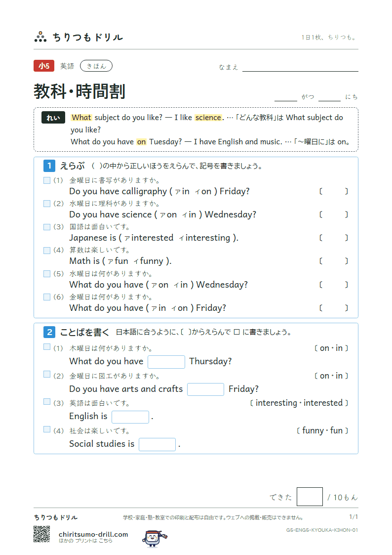Click the 小5 red grade badge
The image size is (392, 555).
point(44,66)
